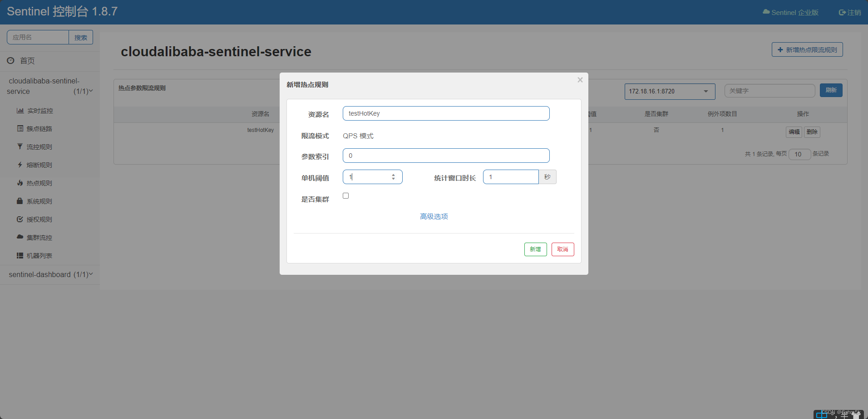Click 编辑 on the testHotKey row
This screenshot has height=419, width=868.
point(794,132)
